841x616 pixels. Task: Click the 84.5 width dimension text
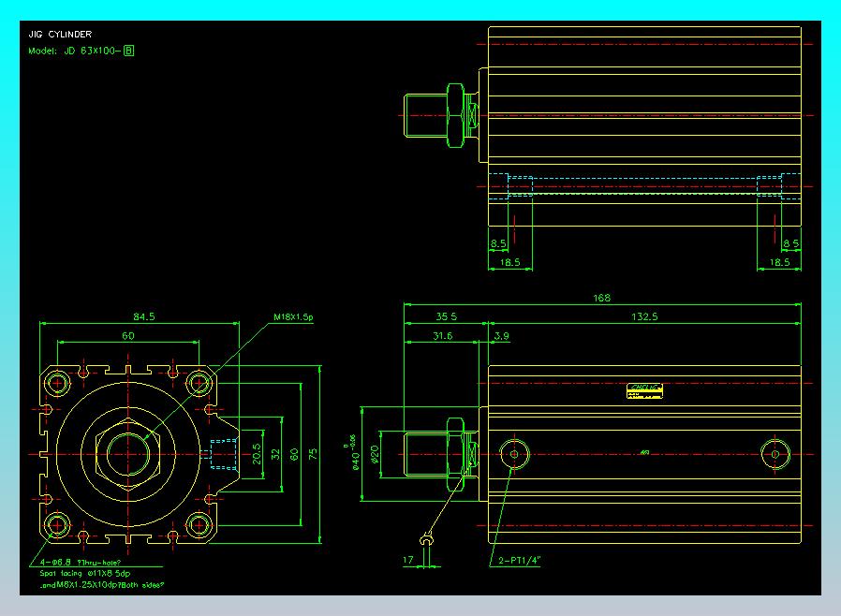tap(143, 316)
